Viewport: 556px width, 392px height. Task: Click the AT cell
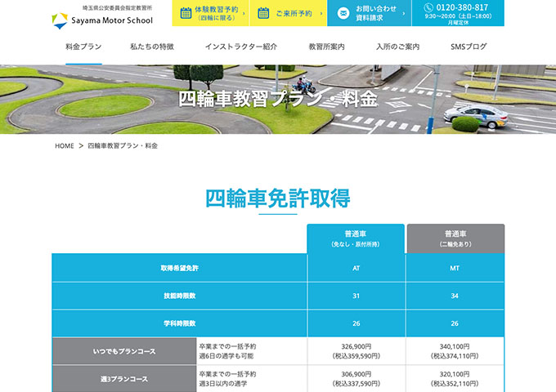[x=356, y=268]
